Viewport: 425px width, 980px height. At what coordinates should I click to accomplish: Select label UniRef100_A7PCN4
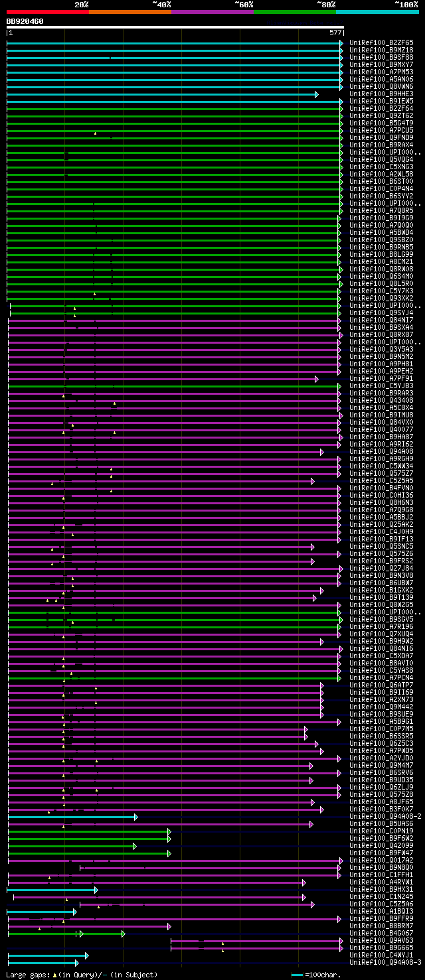coord(381,678)
